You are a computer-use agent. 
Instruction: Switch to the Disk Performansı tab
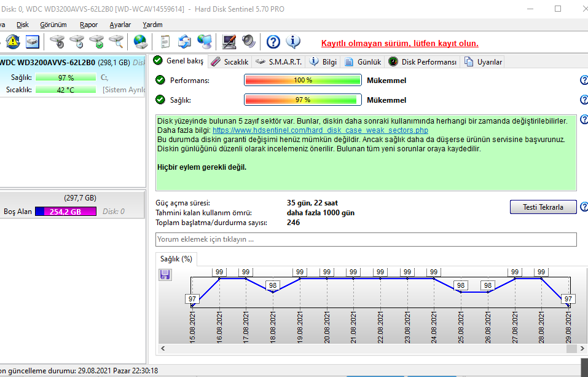(x=422, y=62)
